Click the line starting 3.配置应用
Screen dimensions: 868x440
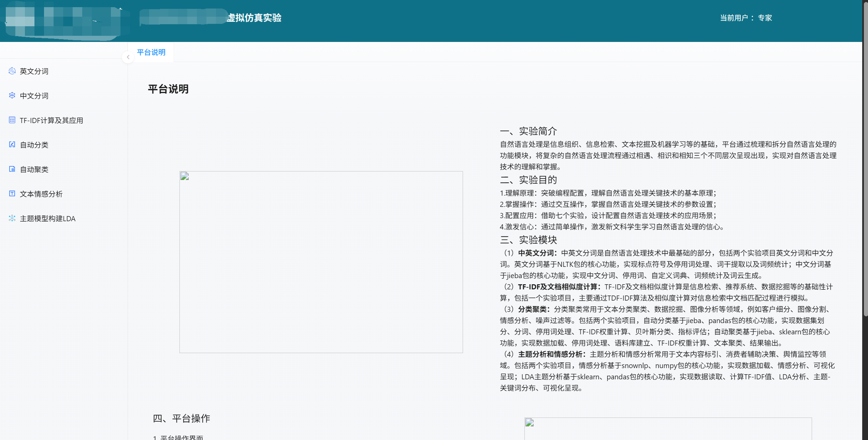coord(608,215)
